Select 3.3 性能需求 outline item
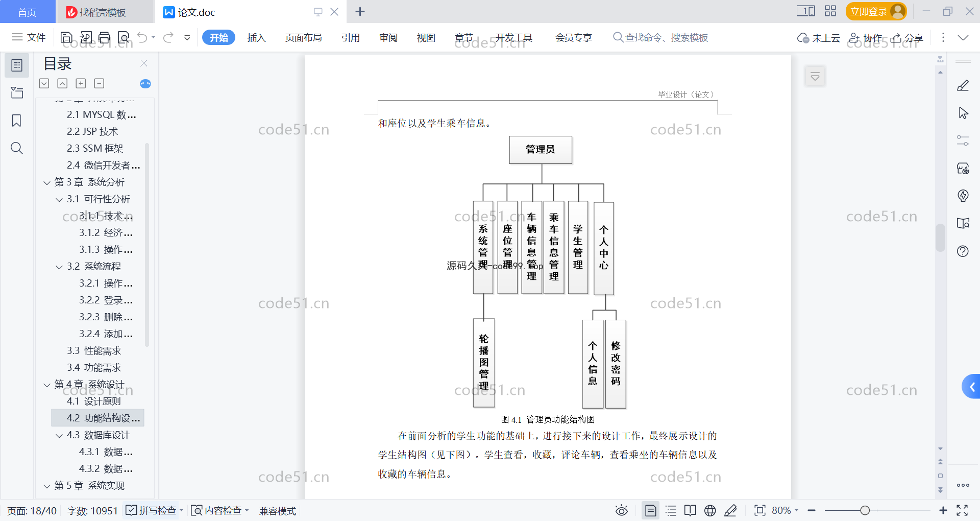980x521 pixels. [94, 351]
